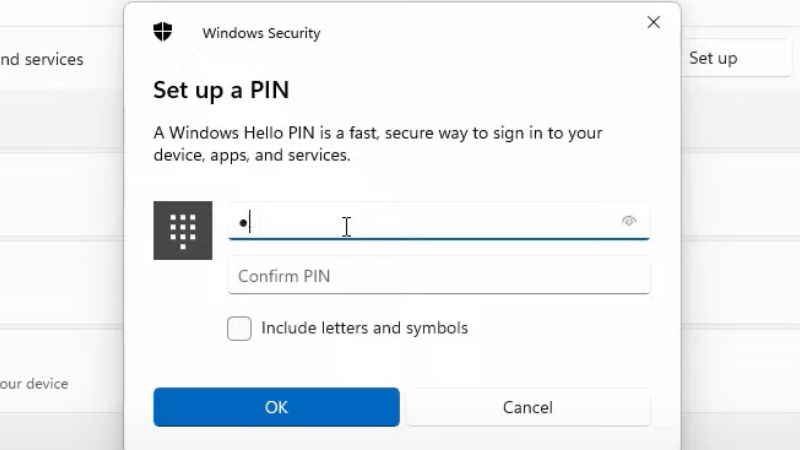Click empty dialog area above OK button
This screenshot has width=800, height=450.
tap(402, 365)
